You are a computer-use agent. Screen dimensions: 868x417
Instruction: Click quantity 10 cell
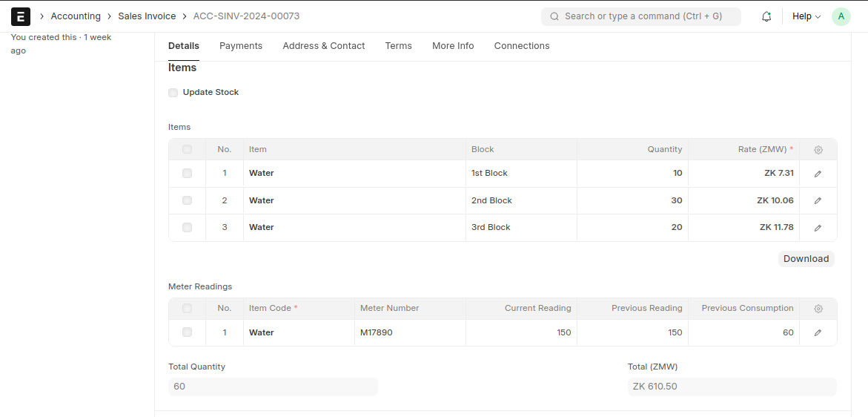point(633,174)
